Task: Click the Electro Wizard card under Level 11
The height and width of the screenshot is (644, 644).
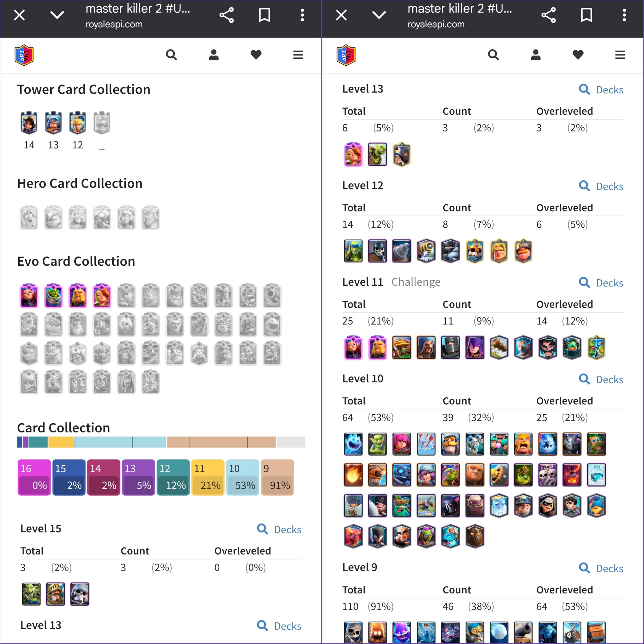Action: (548, 347)
